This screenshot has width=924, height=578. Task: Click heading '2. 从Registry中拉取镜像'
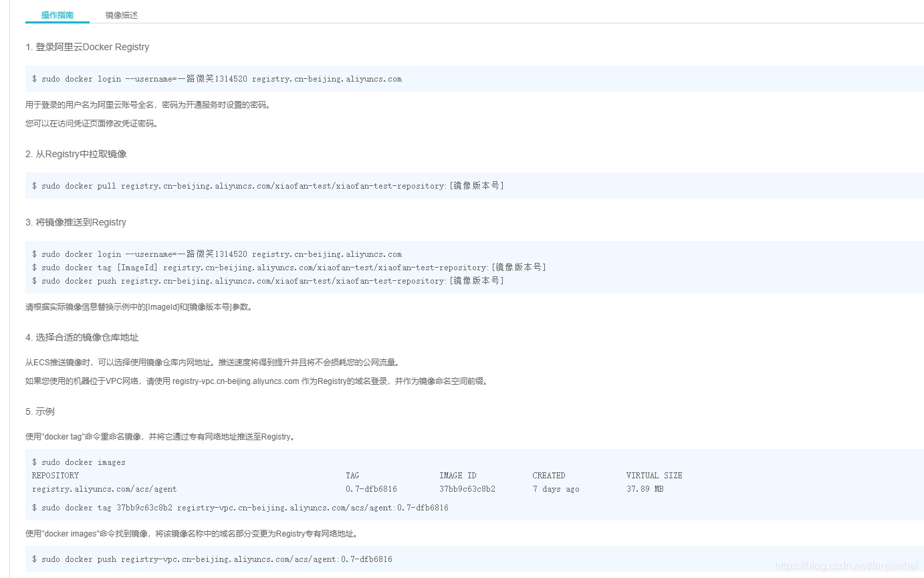tap(76, 155)
